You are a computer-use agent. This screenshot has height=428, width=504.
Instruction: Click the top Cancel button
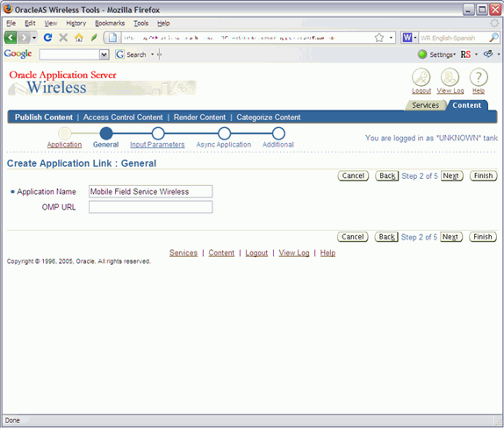(x=353, y=175)
